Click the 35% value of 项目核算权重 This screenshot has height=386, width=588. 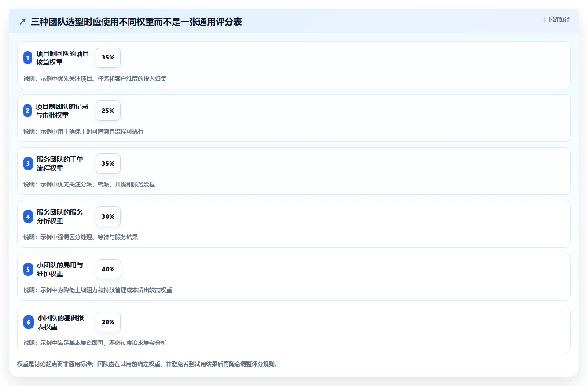[108, 58]
